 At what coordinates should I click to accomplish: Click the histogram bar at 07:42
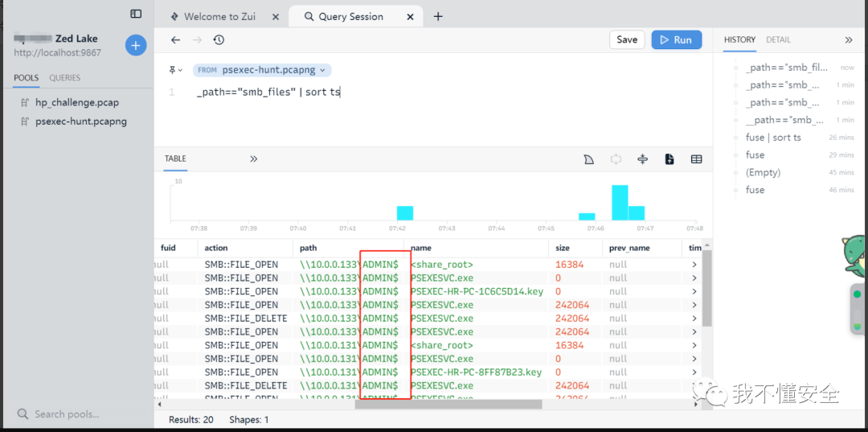pyautogui.click(x=405, y=213)
